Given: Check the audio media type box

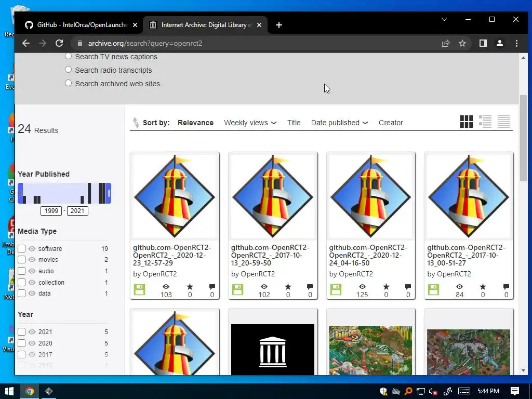Looking at the screenshot, I should point(22,271).
